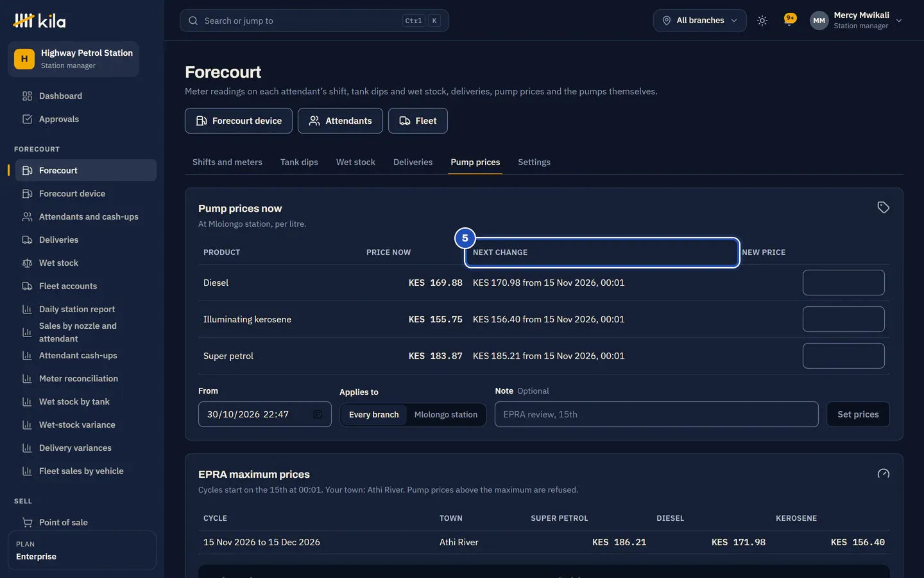Click the Note optional input field
924x578 pixels.
click(x=656, y=414)
